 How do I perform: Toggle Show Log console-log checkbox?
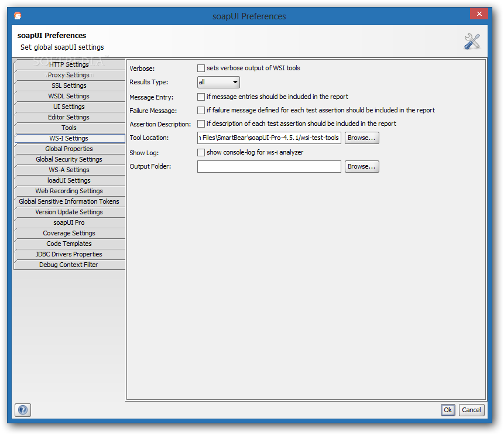pos(201,152)
